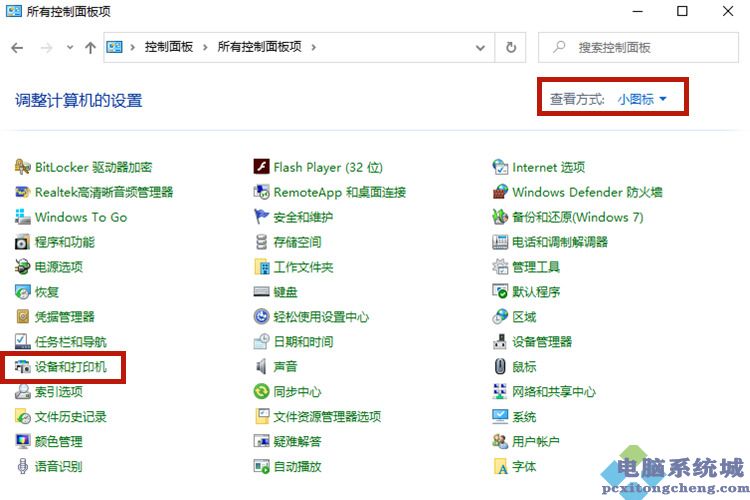Click the 语音识别 microphone icon

22,467
